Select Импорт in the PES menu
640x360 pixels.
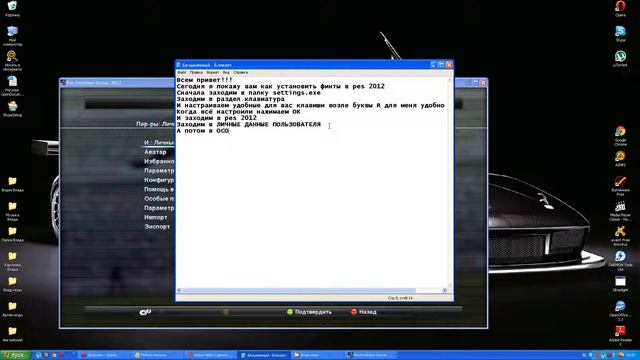coord(156,217)
